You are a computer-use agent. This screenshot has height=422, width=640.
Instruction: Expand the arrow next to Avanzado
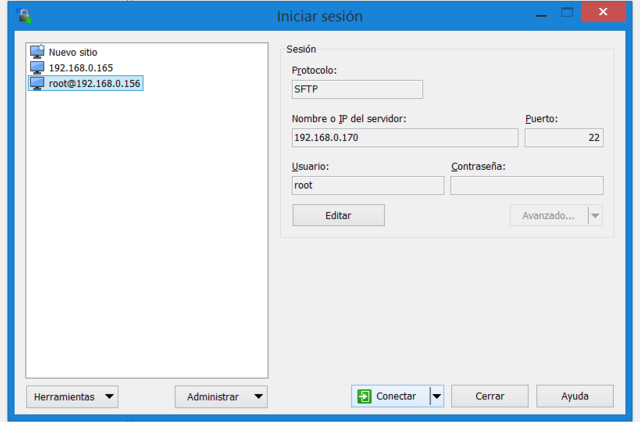coord(595,215)
